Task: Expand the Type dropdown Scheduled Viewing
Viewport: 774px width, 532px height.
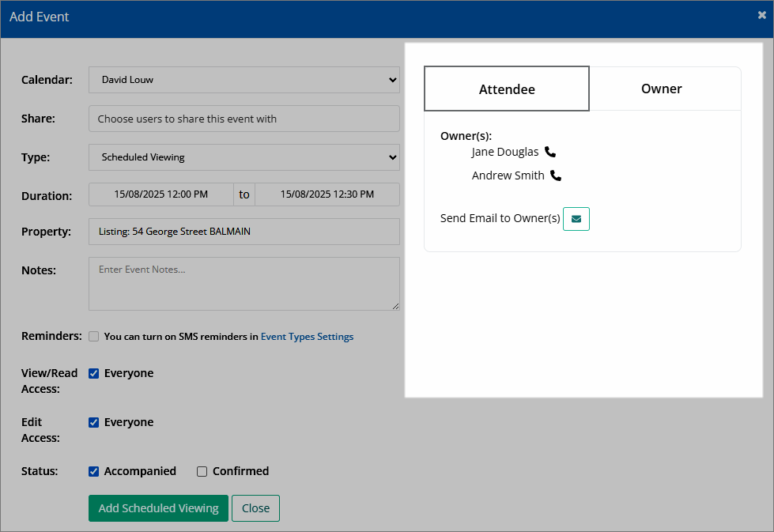Action: coord(244,157)
